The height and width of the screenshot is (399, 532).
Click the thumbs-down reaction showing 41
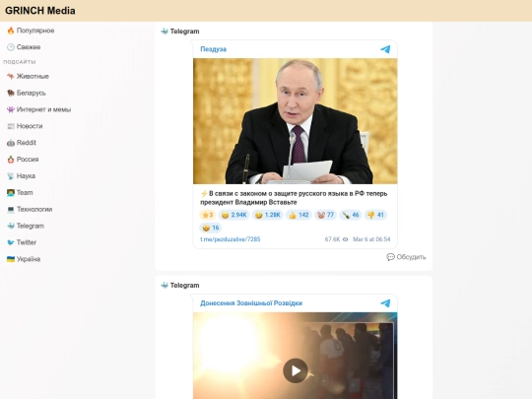click(x=375, y=215)
